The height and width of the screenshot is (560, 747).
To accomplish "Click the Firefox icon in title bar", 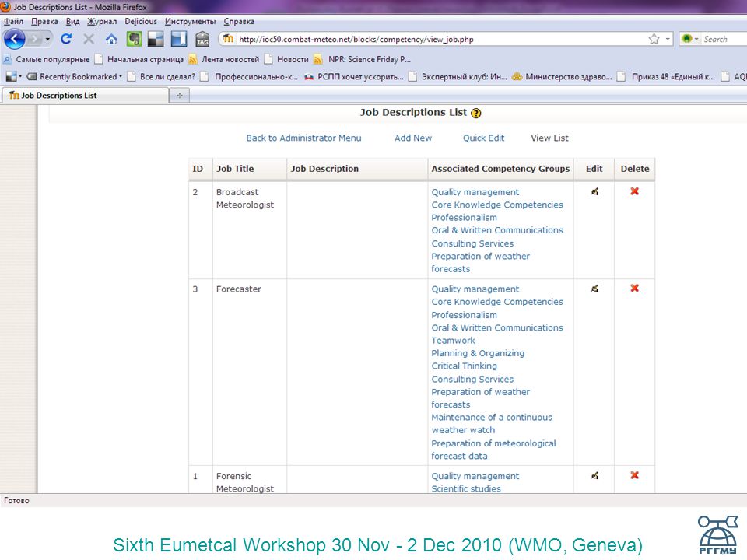I will pos(5,7).
